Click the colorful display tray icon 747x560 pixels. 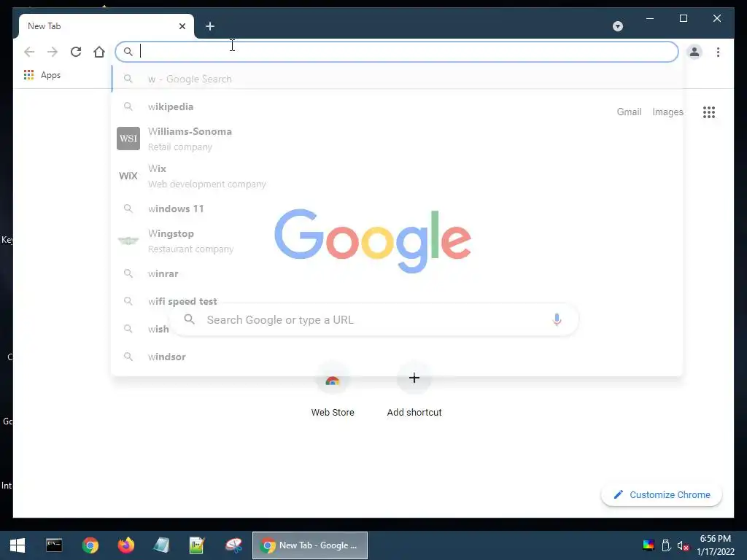tap(649, 545)
